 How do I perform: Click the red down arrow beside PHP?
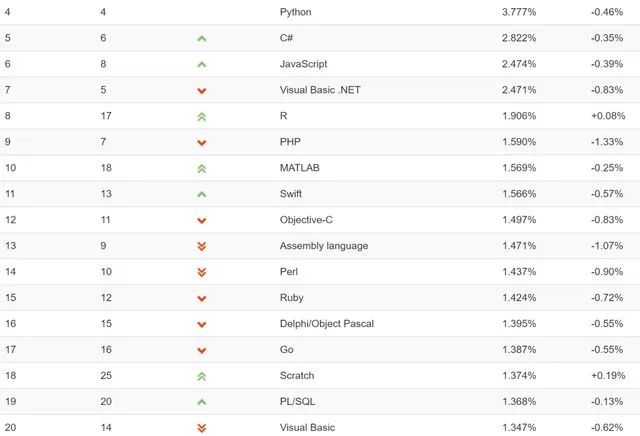pyautogui.click(x=202, y=142)
